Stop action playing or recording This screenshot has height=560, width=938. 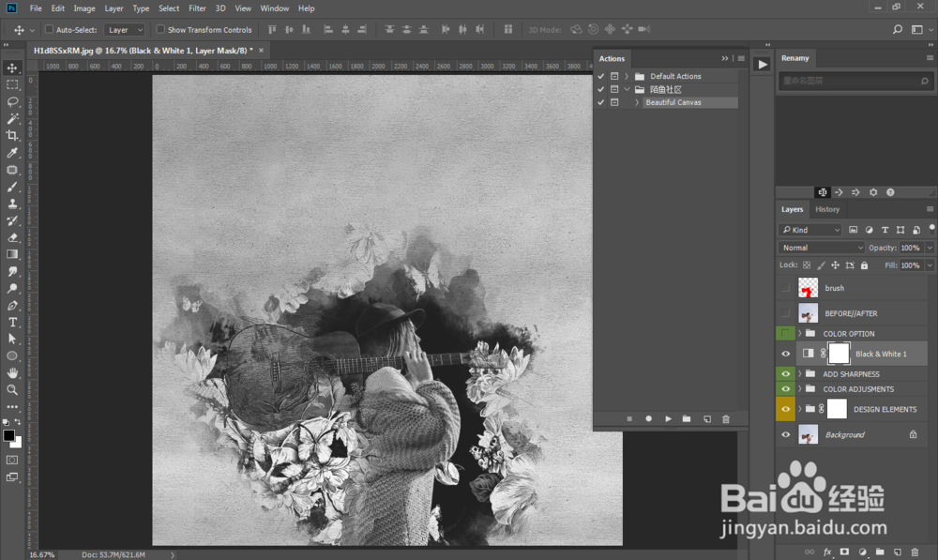pyautogui.click(x=629, y=418)
